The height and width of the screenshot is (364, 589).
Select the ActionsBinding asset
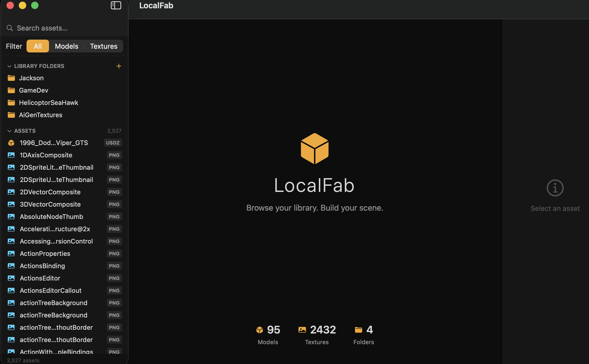pos(64,266)
